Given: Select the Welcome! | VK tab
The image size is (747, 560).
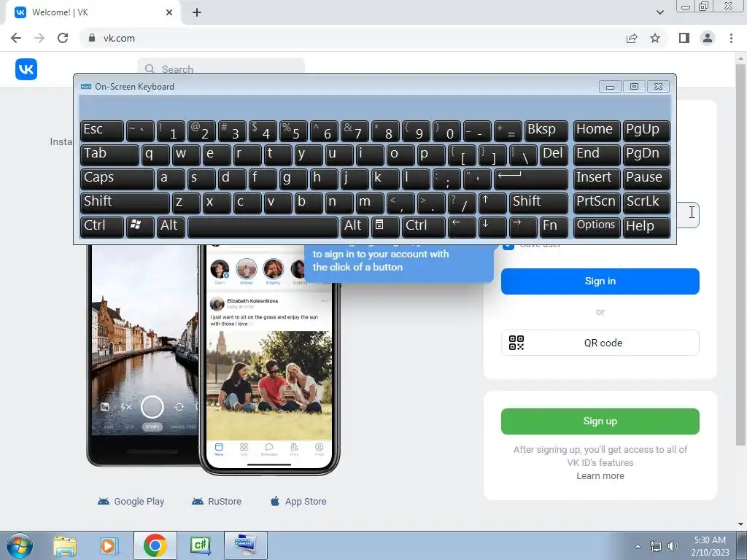Looking at the screenshot, I should pyautogui.click(x=93, y=12).
